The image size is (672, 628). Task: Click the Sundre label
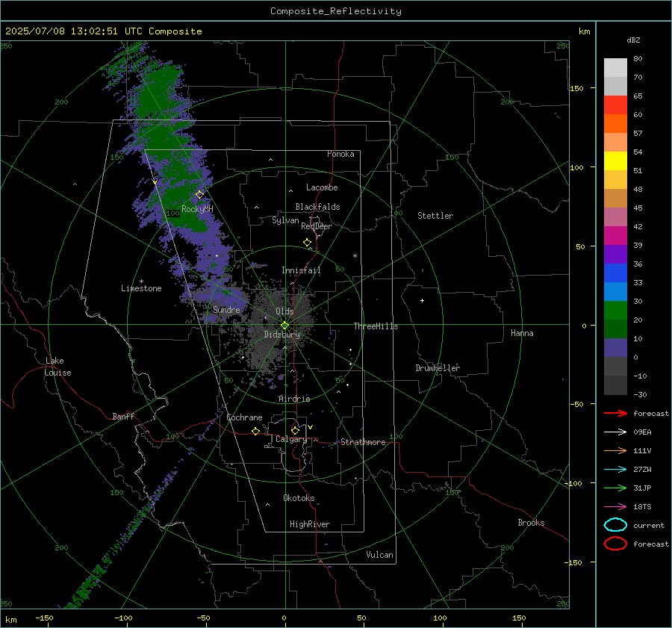click(226, 310)
